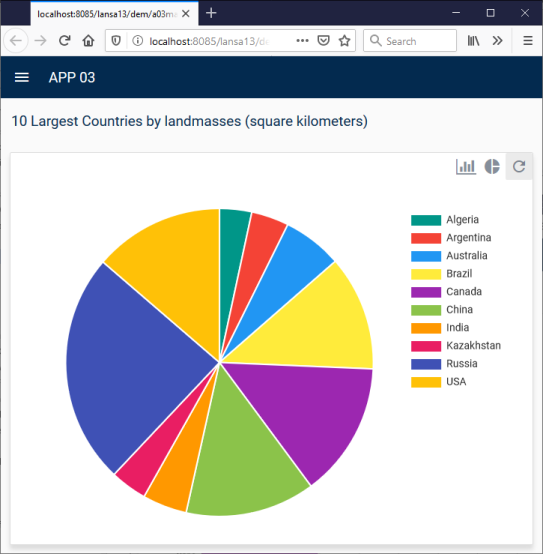This screenshot has width=543, height=554.
Task: Open the Firefox application menu
Action: (528, 41)
